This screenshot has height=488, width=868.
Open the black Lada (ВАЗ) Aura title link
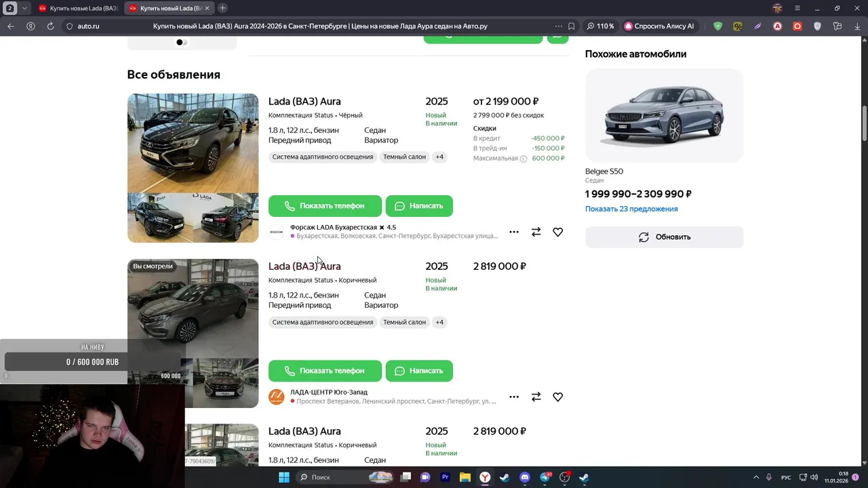pos(304,102)
